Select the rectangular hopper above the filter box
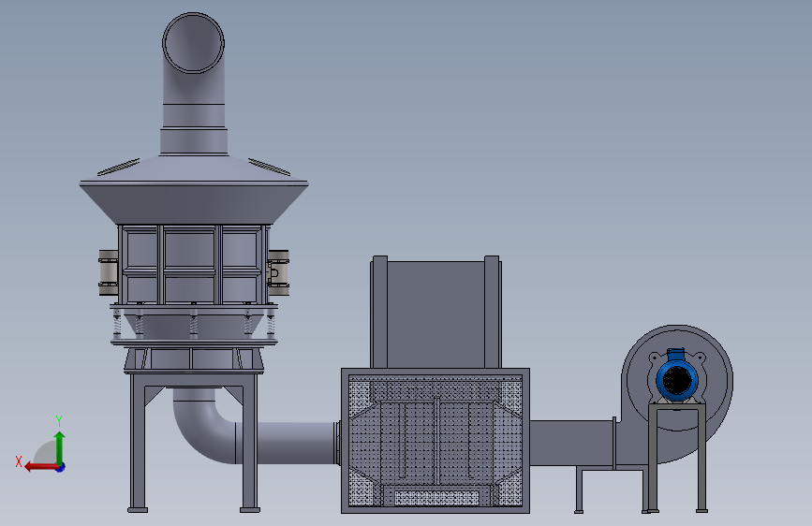Viewport: 812px width, 526px height. [436, 312]
